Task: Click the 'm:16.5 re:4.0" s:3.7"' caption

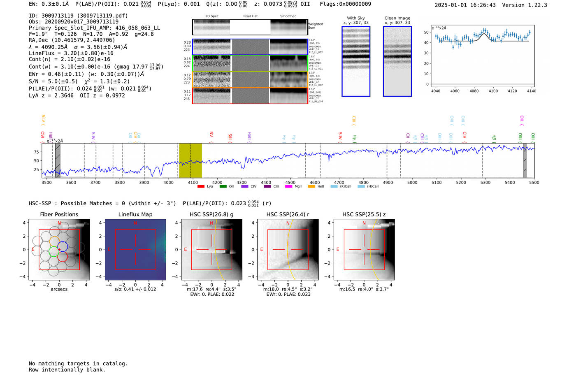Action: 364,289
